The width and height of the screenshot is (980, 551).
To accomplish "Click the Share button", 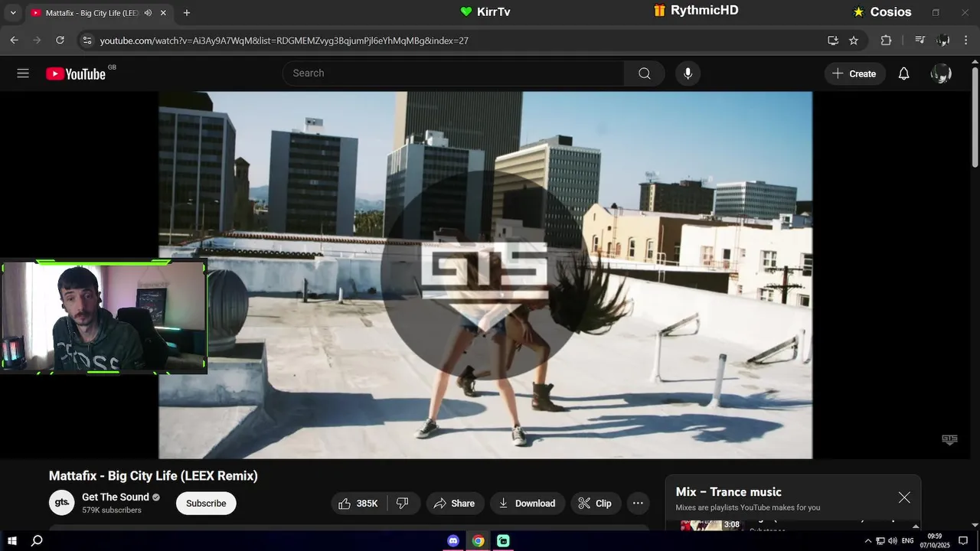I will point(455,503).
